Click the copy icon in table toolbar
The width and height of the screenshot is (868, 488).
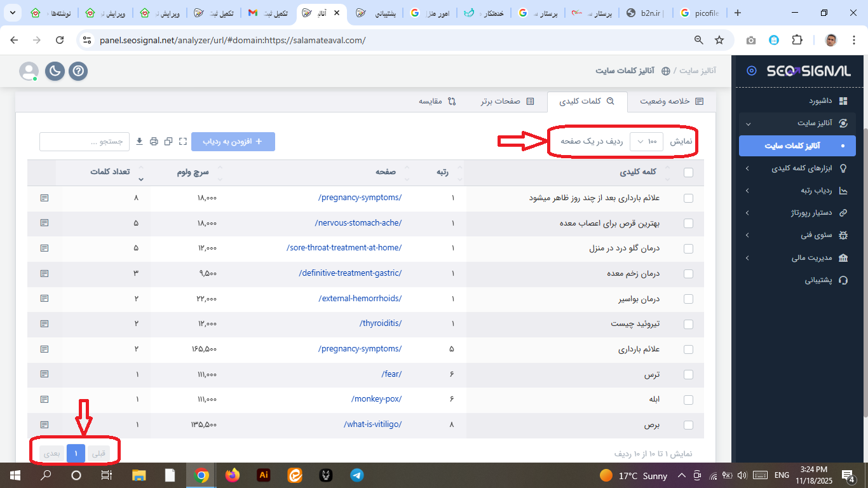[x=168, y=142]
